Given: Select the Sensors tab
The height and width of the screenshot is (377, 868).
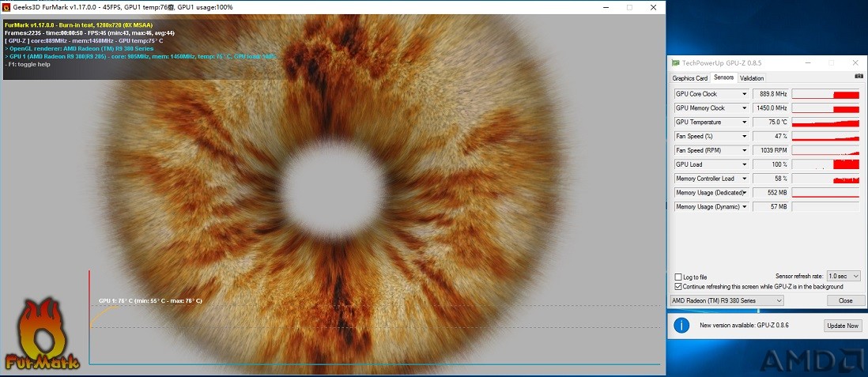Looking at the screenshot, I should point(724,77).
